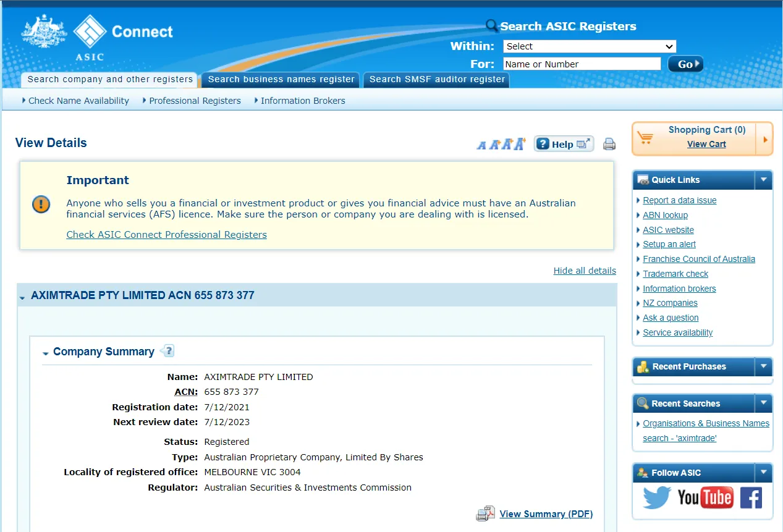Select the smallest font size icon
The height and width of the screenshot is (532, 783).
coord(481,145)
